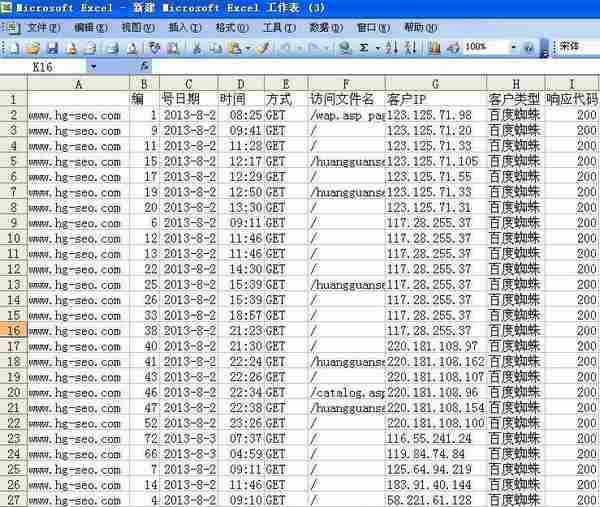
Task: Click the 宋体 font name box
Action: 577,47
